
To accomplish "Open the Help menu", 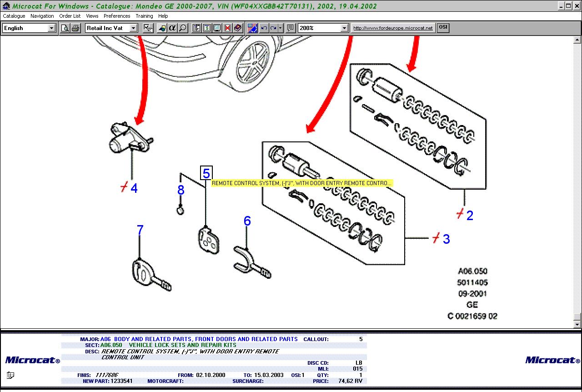I will [x=163, y=16].
